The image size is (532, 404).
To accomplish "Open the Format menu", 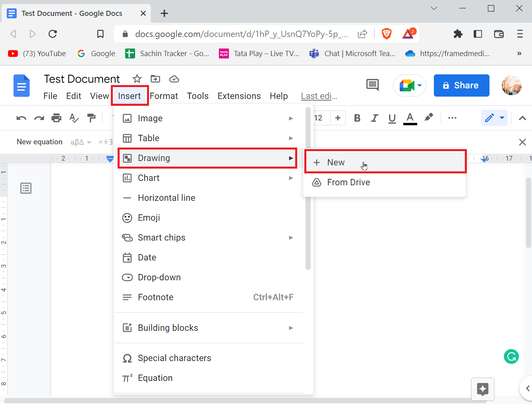I will 164,95.
